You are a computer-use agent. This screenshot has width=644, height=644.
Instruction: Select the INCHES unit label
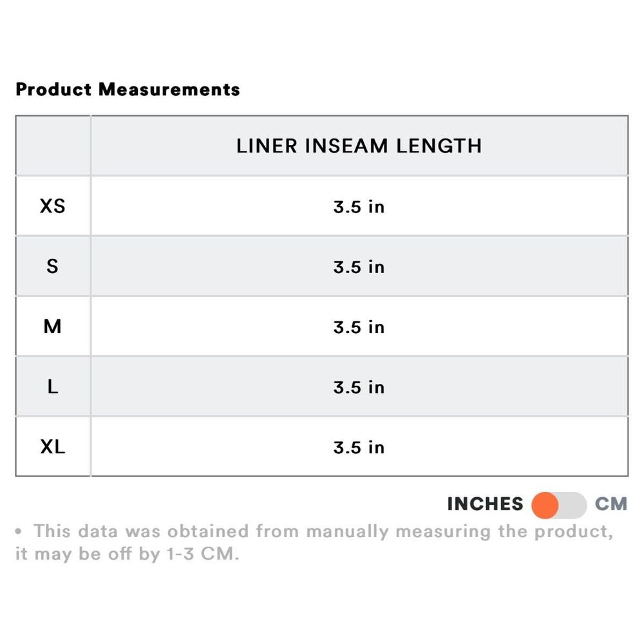coord(485,504)
